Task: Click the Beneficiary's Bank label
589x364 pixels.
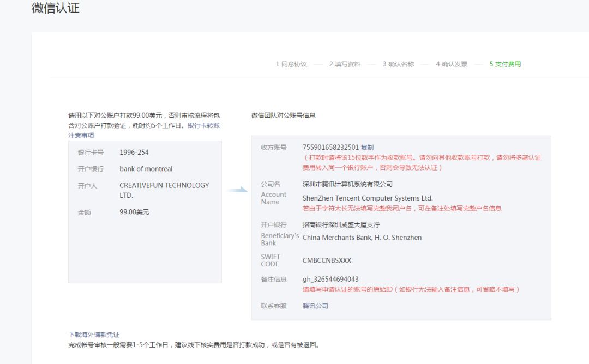Action: 280,239
